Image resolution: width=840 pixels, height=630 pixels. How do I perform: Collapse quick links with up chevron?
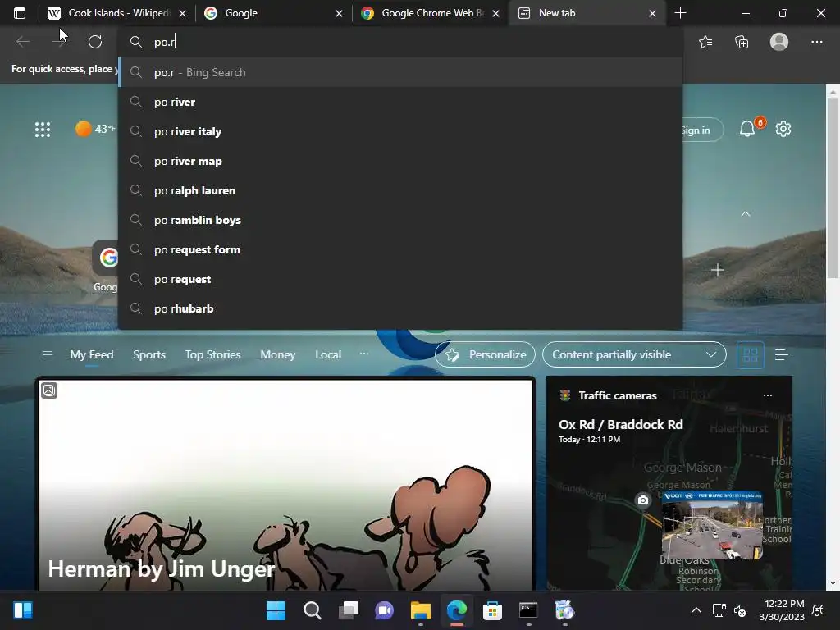745,214
